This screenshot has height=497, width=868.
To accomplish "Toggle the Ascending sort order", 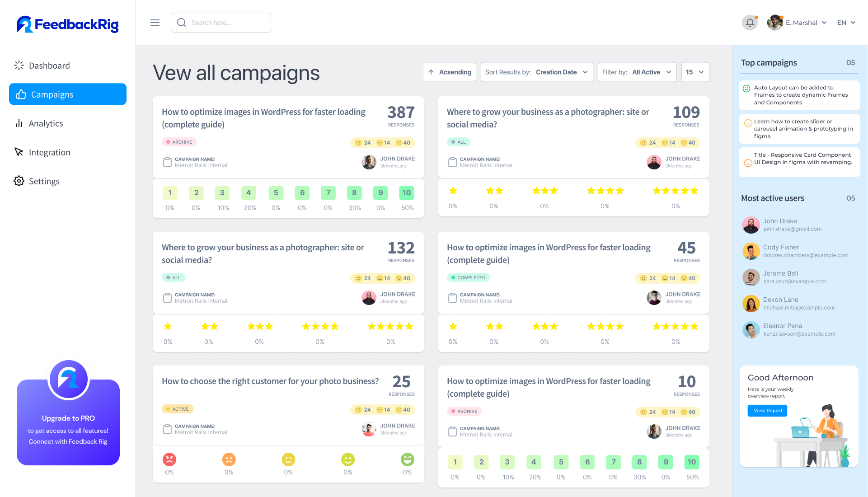I will tap(449, 72).
